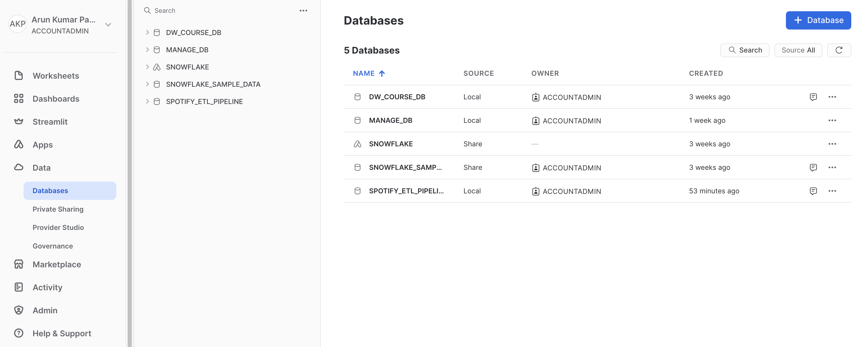Click the Marketplace storefront icon
Screen dimensions: 868x347
19,264
